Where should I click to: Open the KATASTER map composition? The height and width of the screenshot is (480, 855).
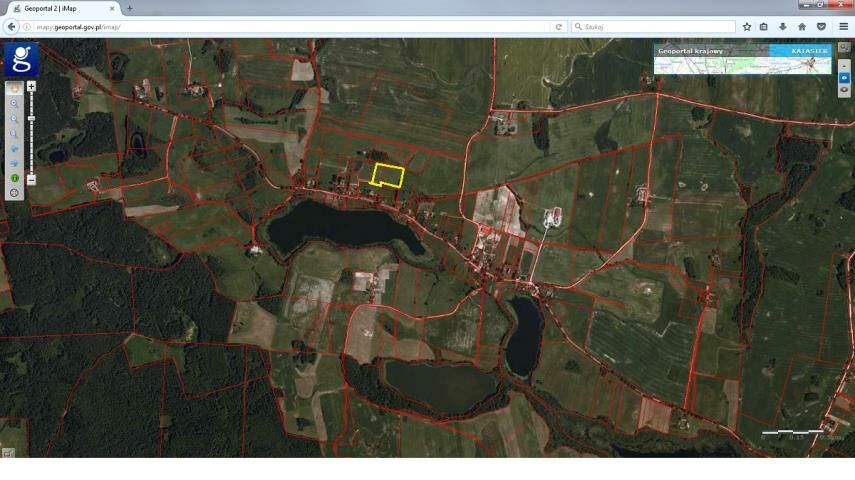point(808,49)
